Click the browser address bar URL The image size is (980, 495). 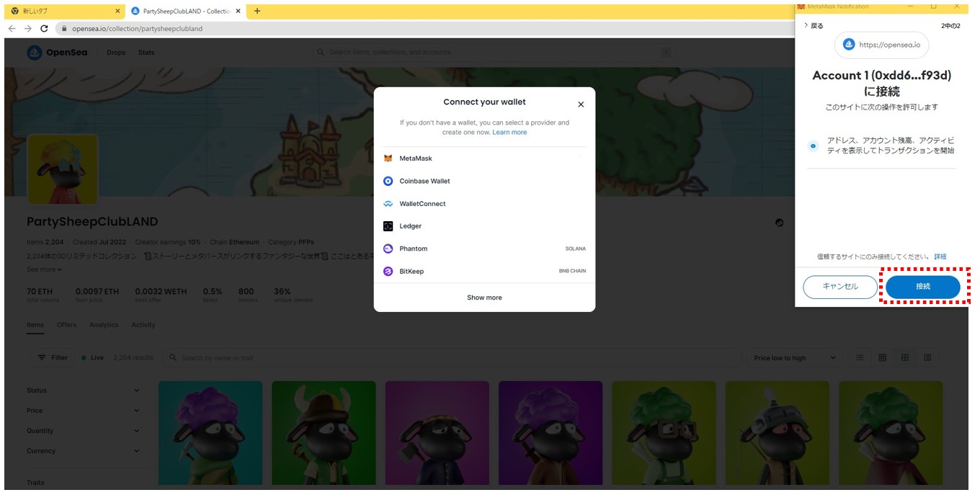137,29
